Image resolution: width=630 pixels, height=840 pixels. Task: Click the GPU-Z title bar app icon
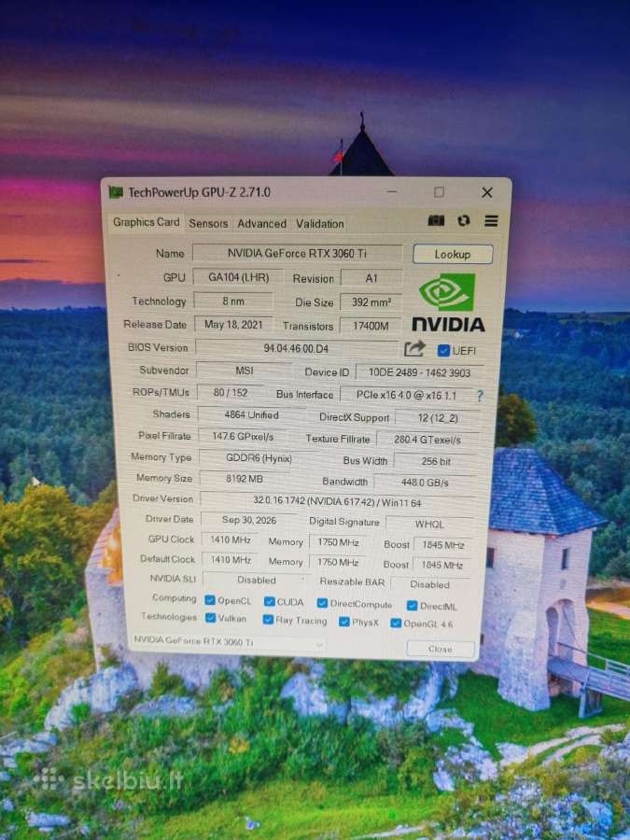(x=116, y=191)
